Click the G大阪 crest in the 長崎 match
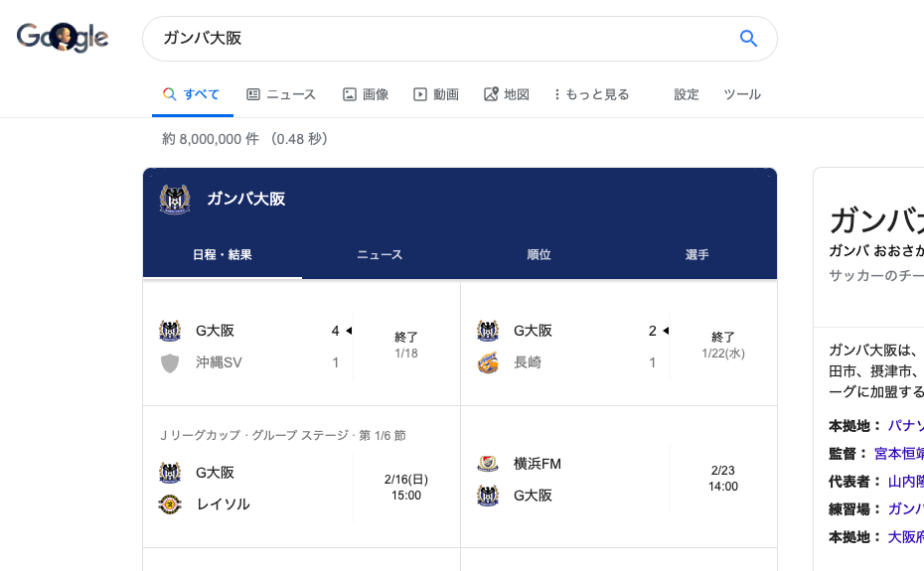924x571 pixels. click(488, 331)
